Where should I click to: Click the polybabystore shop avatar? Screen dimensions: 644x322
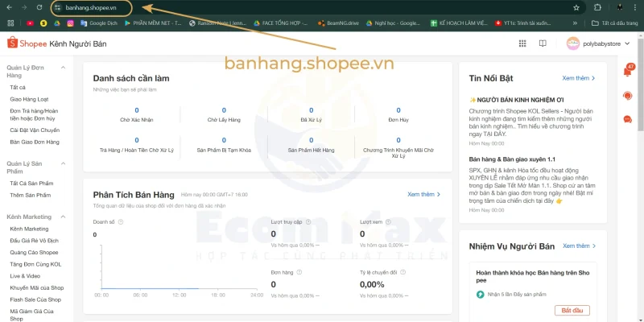572,43
